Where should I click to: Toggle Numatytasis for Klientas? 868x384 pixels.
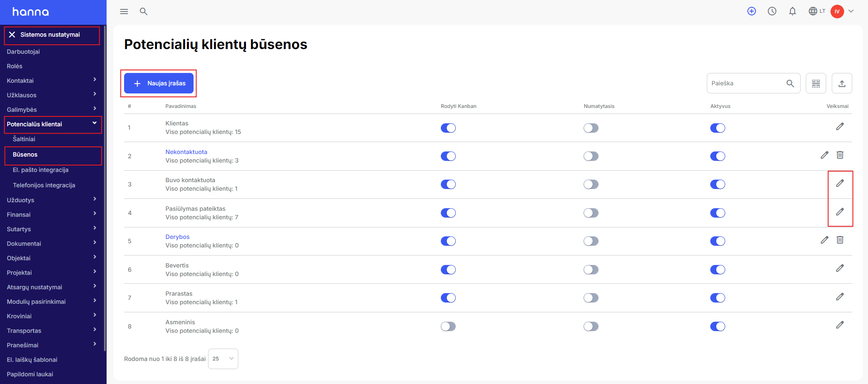591,128
